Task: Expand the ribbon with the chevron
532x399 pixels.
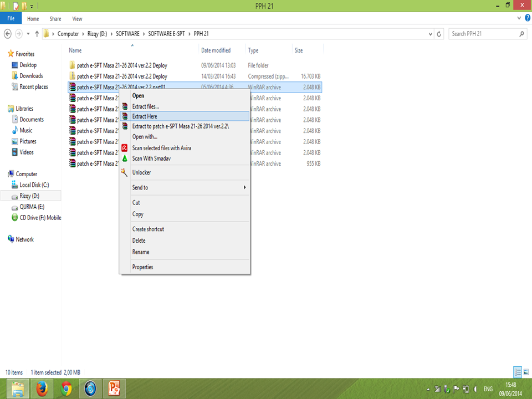Action: pos(519,18)
